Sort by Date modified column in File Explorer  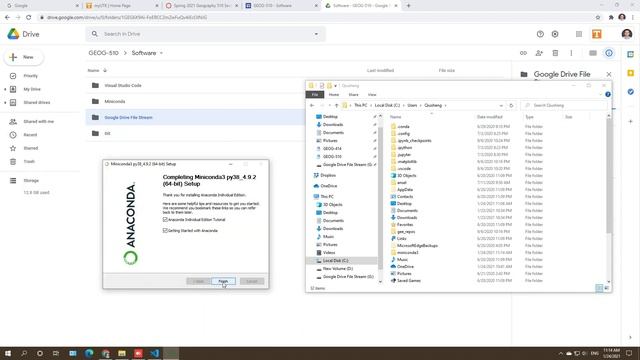(490, 117)
